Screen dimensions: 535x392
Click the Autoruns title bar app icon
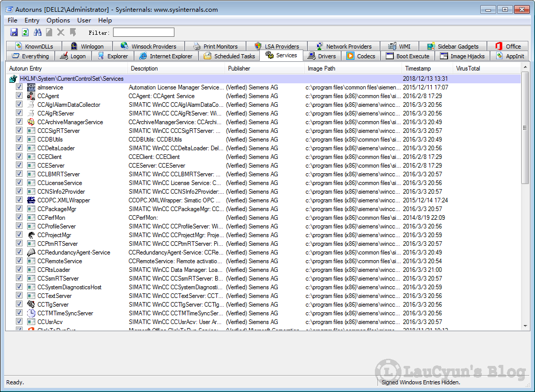point(10,10)
